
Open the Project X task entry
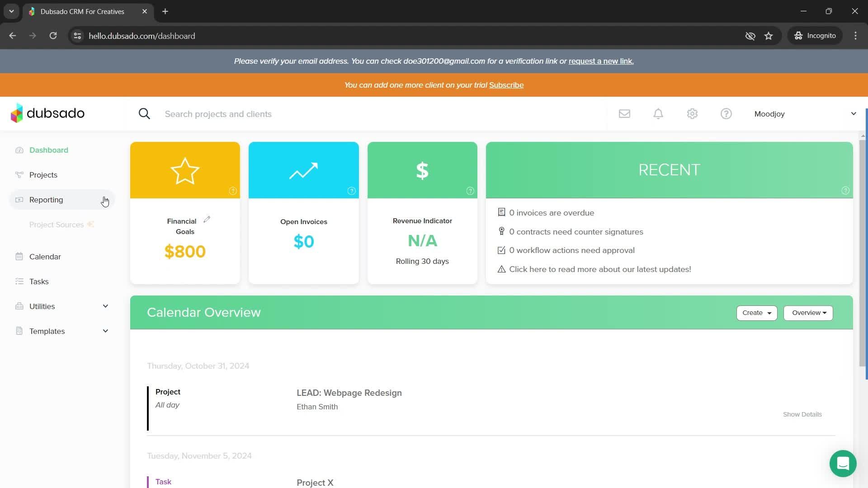click(x=315, y=482)
